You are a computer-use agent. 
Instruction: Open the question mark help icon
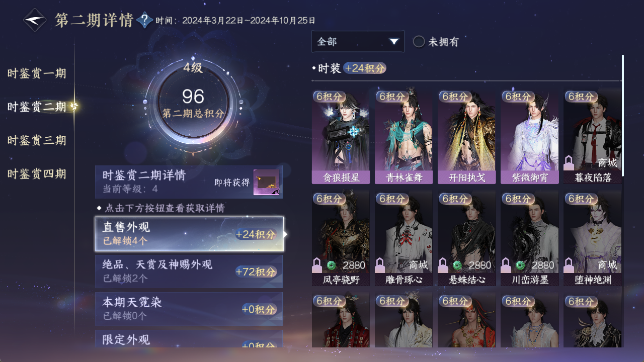coord(144,20)
